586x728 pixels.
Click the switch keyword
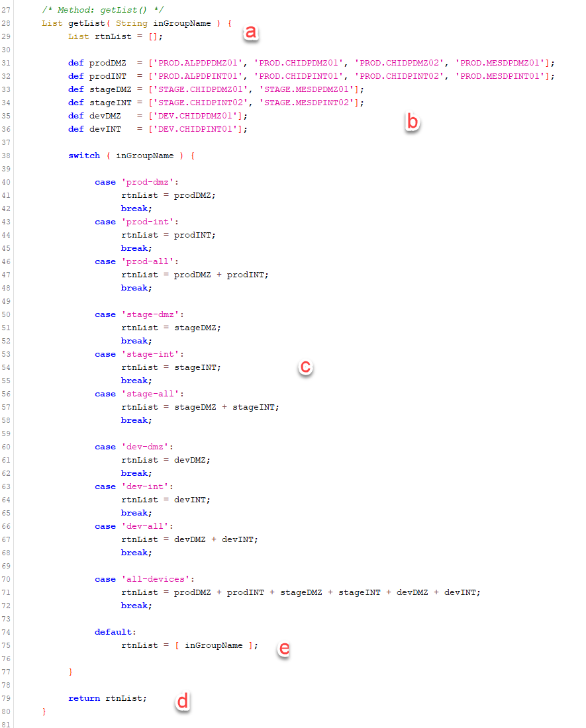coord(84,156)
